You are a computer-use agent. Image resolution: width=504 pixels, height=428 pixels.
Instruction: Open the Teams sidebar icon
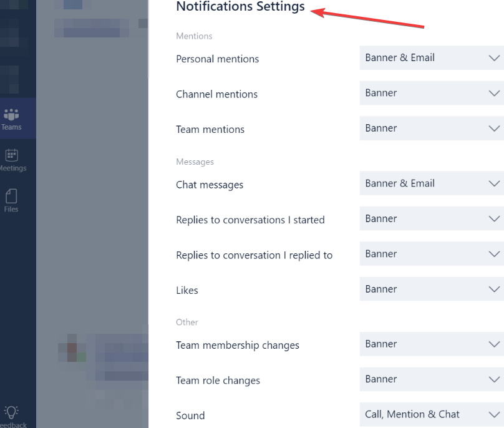click(11, 119)
